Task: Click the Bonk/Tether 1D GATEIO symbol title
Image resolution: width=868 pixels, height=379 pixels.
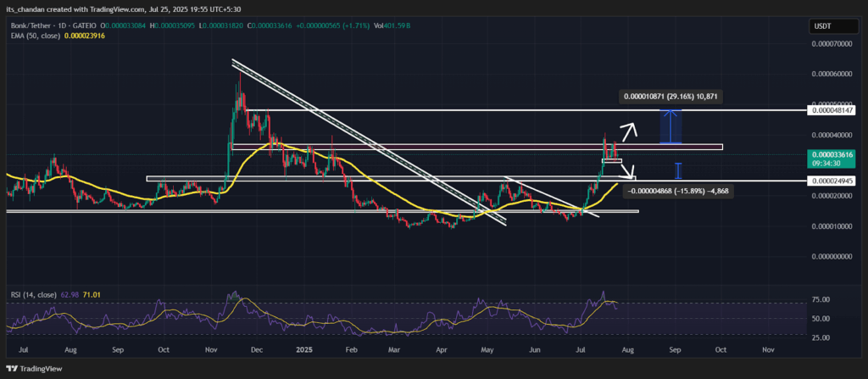Action: (x=53, y=26)
